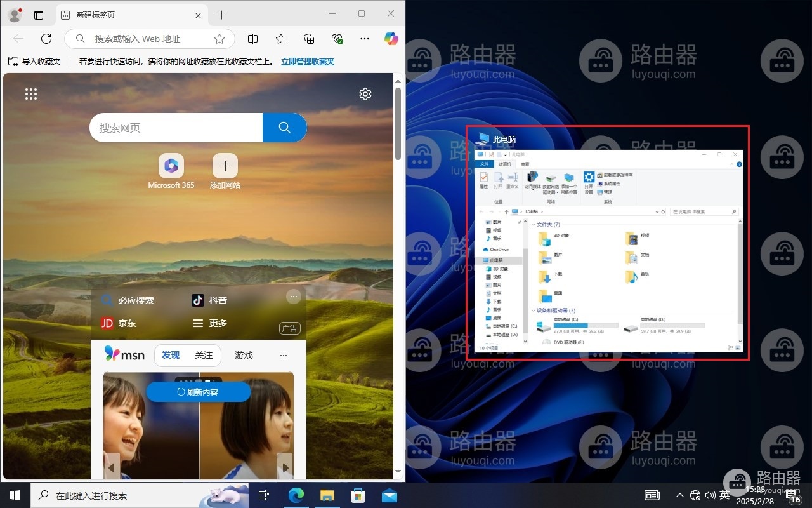This screenshot has height=508, width=812.
Task: Go to previous news slide arrow
Action: click(x=112, y=468)
